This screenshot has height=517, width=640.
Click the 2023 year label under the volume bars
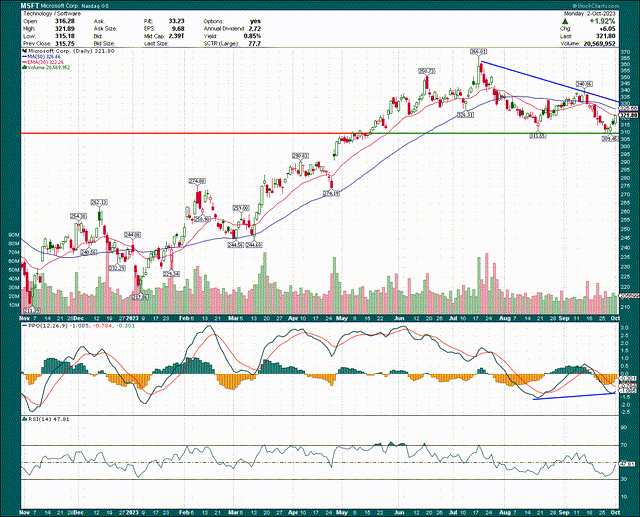(x=133, y=318)
